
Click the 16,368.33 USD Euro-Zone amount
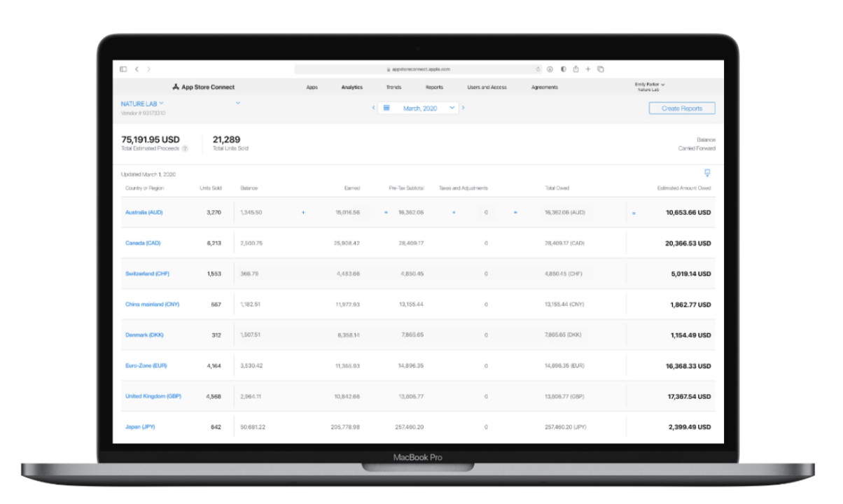pos(688,366)
